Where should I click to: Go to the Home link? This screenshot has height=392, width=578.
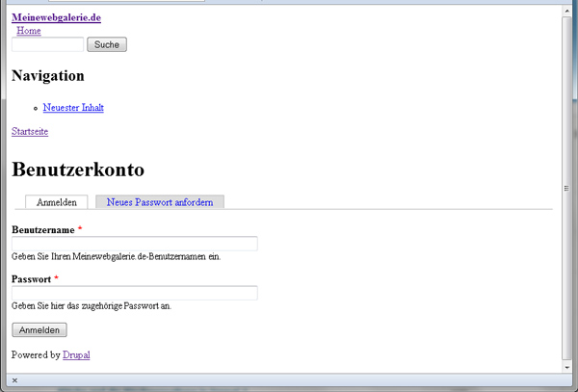(x=29, y=31)
